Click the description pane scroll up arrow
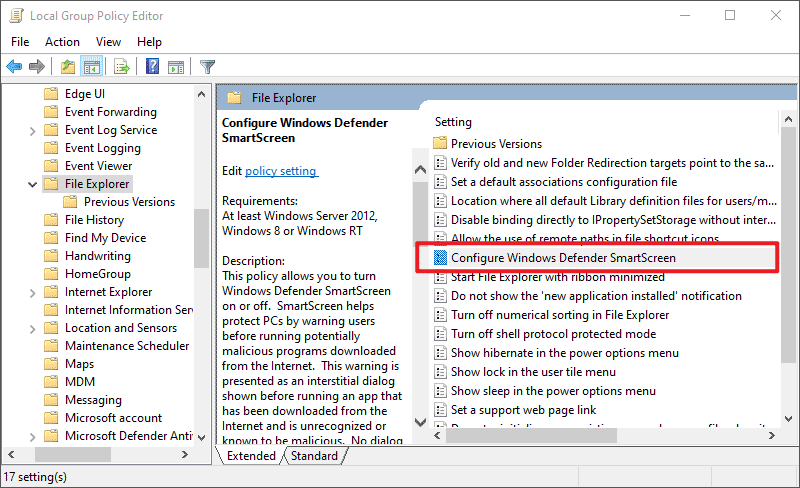This screenshot has height=488, width=800. 420,169
